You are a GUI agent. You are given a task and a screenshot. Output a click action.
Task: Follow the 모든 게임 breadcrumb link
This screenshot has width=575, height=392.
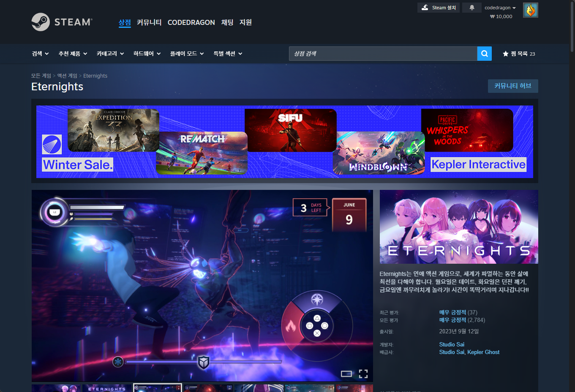click(41, 76)
